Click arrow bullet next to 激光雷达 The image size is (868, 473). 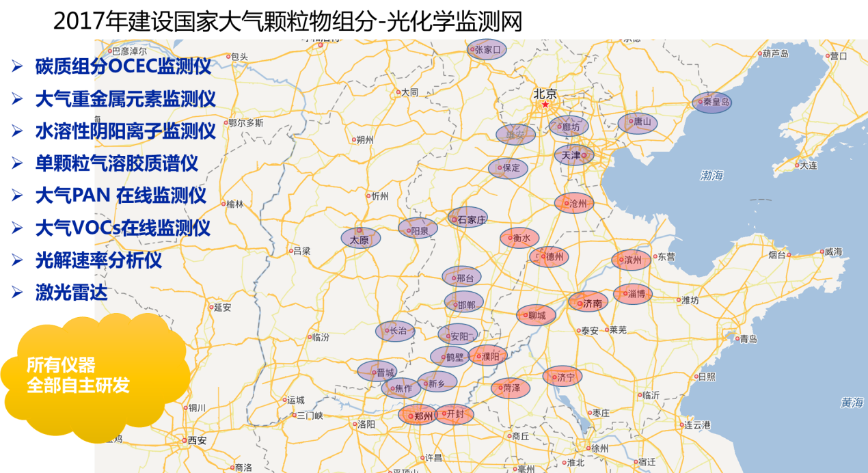[x=17, y=293]
